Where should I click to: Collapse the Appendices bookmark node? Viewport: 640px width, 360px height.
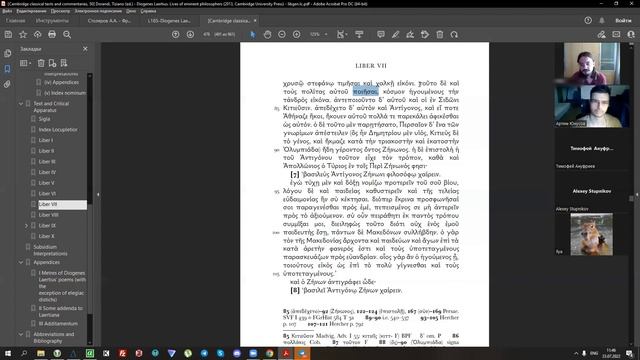click(21, 262)
